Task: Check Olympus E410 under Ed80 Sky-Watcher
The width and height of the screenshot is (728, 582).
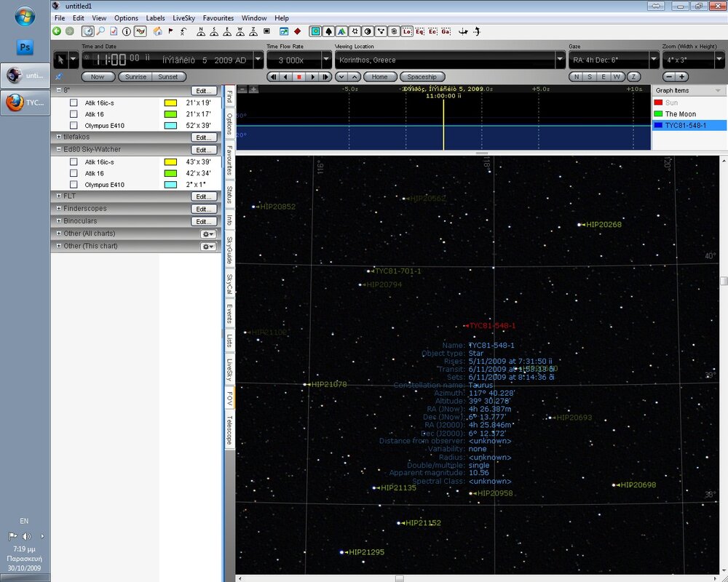Action: point(74,185)
